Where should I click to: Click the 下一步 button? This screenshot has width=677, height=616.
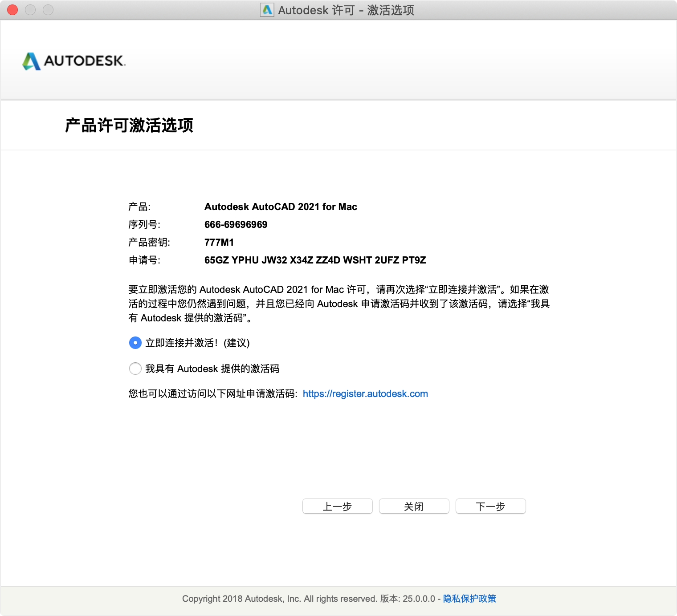tap(491, 506)
